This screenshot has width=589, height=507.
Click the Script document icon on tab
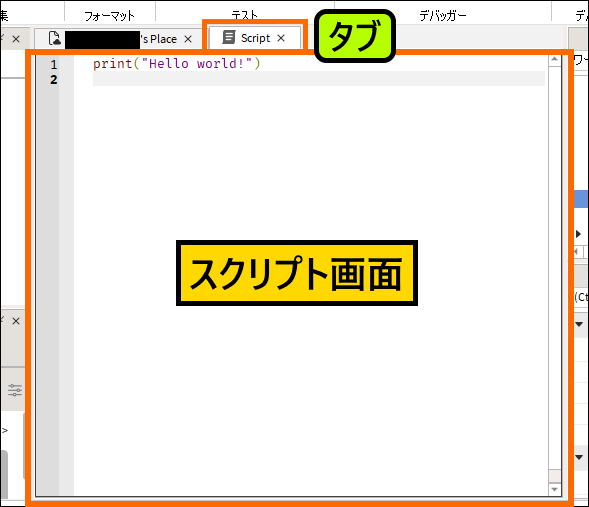pyautogui.click(x=228, y=38)
